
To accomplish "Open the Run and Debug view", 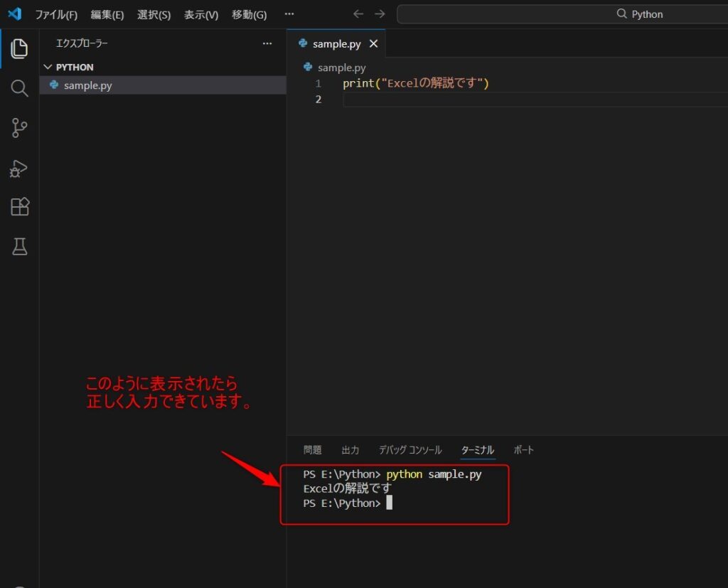I will coord(19,168).
